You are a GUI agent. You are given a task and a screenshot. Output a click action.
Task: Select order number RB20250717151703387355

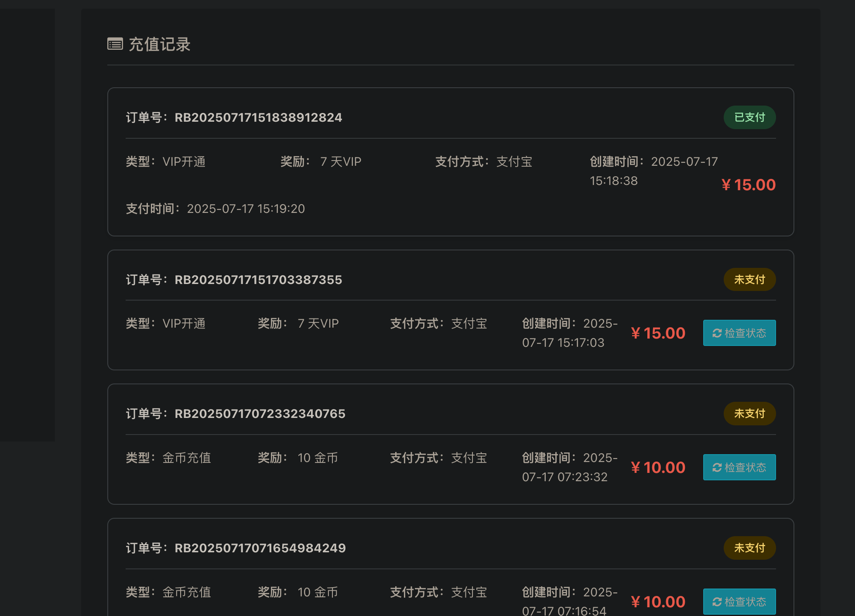[258, 280]
